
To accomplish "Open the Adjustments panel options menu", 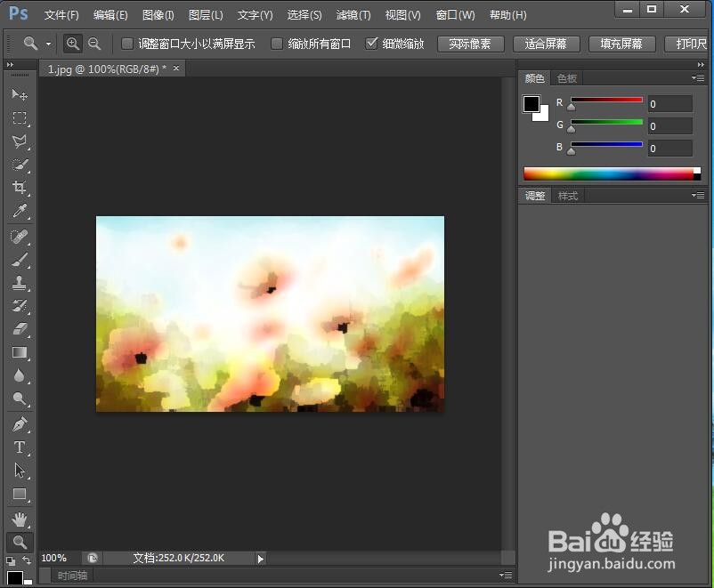I will [698, 196].
